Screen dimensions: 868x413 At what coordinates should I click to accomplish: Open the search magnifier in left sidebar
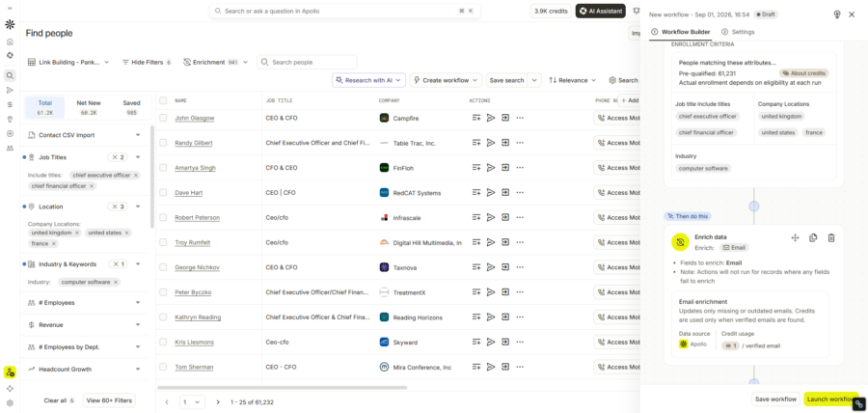point(10,76)
